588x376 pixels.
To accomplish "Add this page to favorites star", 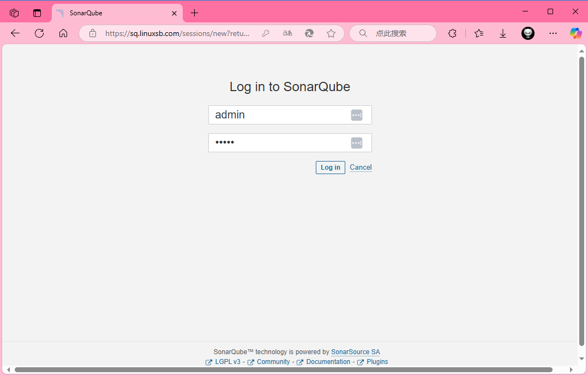I will pos(331,33).
